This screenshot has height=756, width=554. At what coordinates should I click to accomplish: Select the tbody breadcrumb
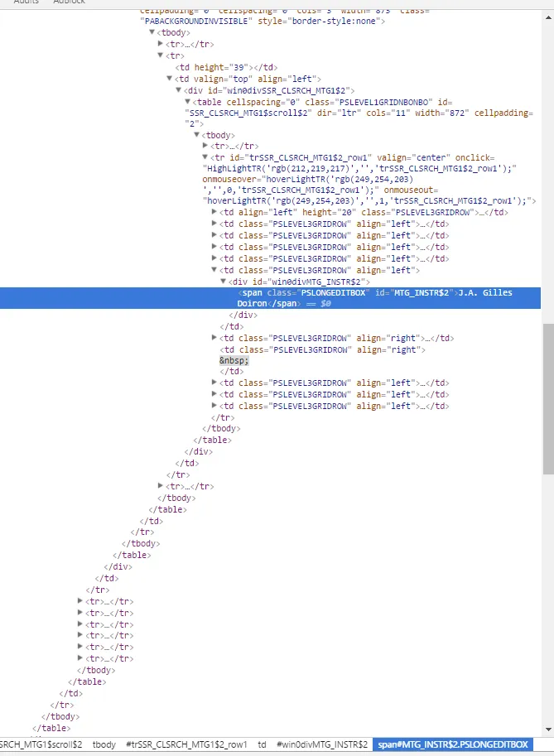(104, 744)
